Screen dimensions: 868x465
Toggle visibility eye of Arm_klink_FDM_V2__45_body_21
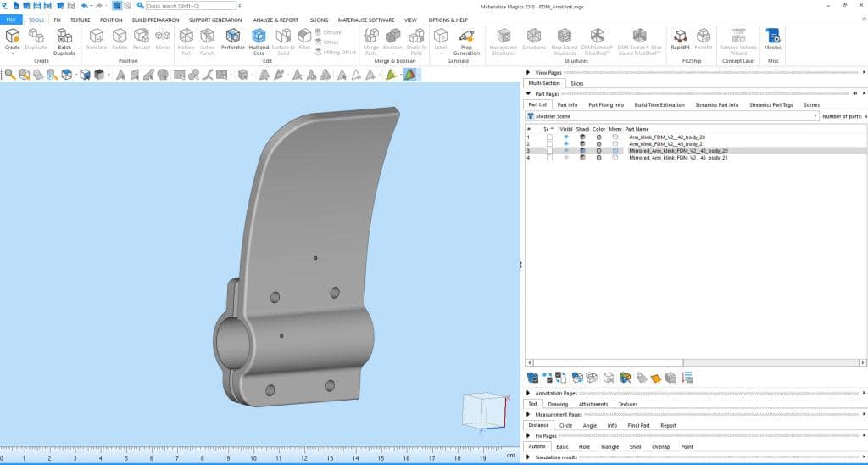pyautogui.click(x=566, y=143)
